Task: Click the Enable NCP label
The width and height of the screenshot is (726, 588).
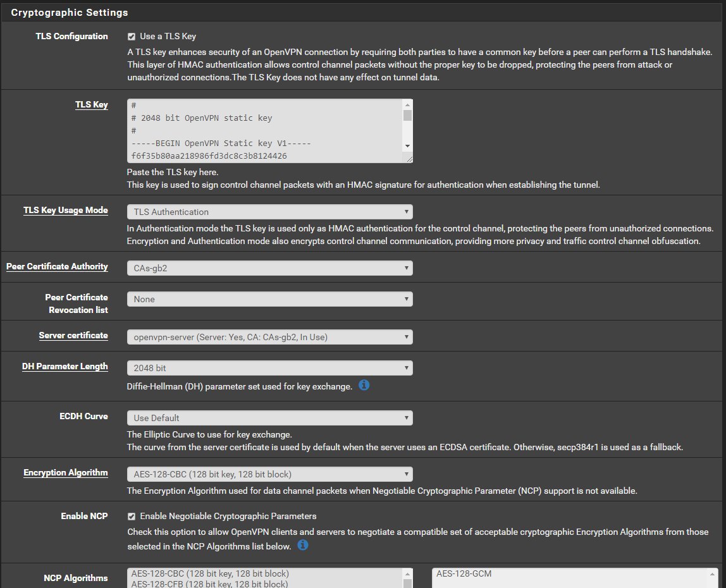Action: tap(84, 516)
